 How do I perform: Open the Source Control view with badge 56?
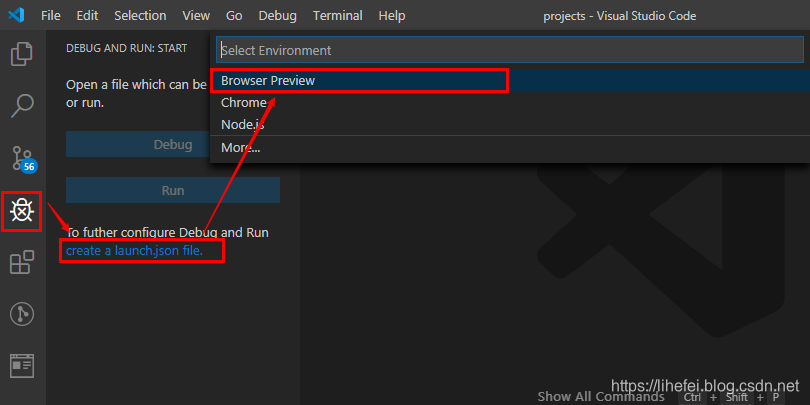23,159
